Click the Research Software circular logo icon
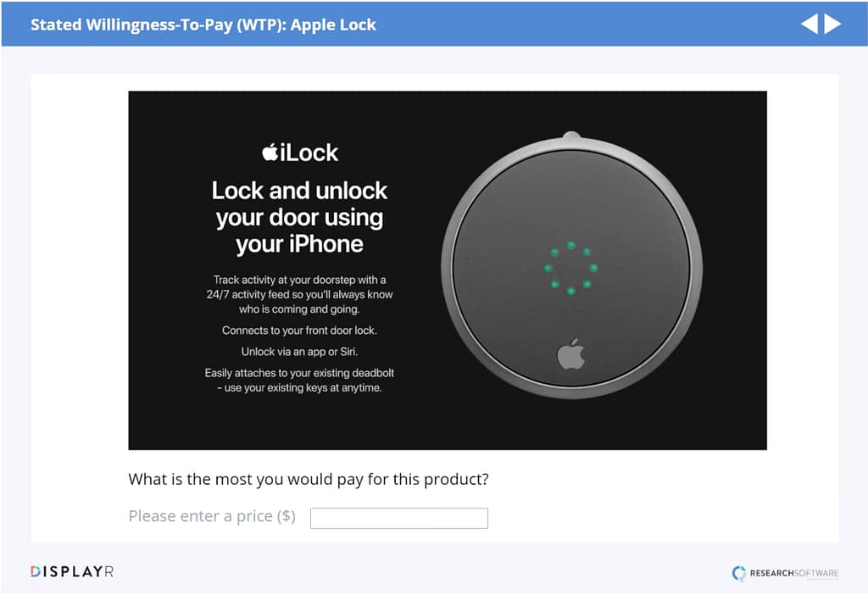The height and width of the screenshot is (595, 868). click(x=739, y=573)
